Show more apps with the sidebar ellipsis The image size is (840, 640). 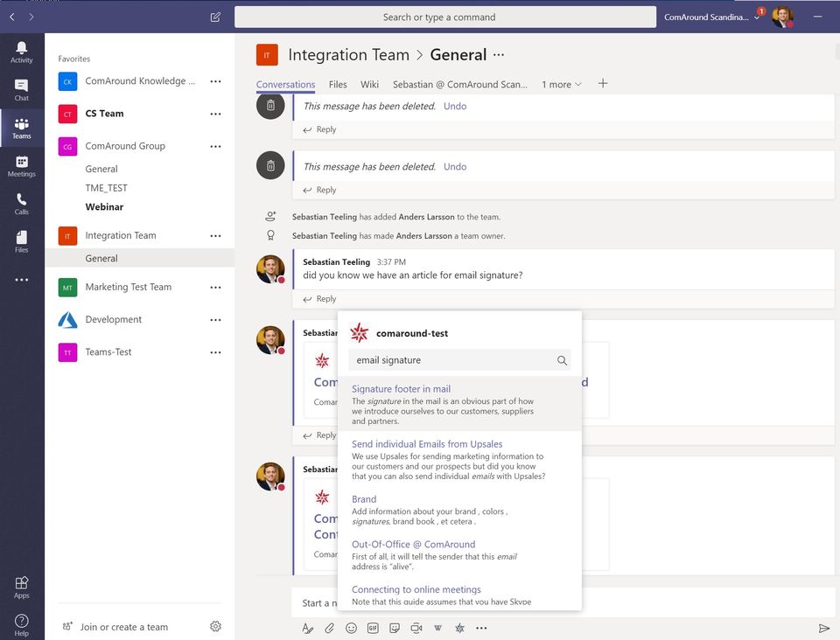(x=21, y=279)
